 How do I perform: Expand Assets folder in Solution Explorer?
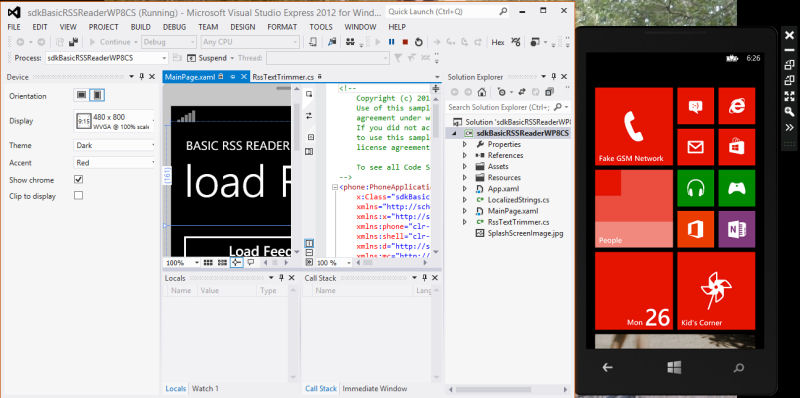click(x=464, y=166)
